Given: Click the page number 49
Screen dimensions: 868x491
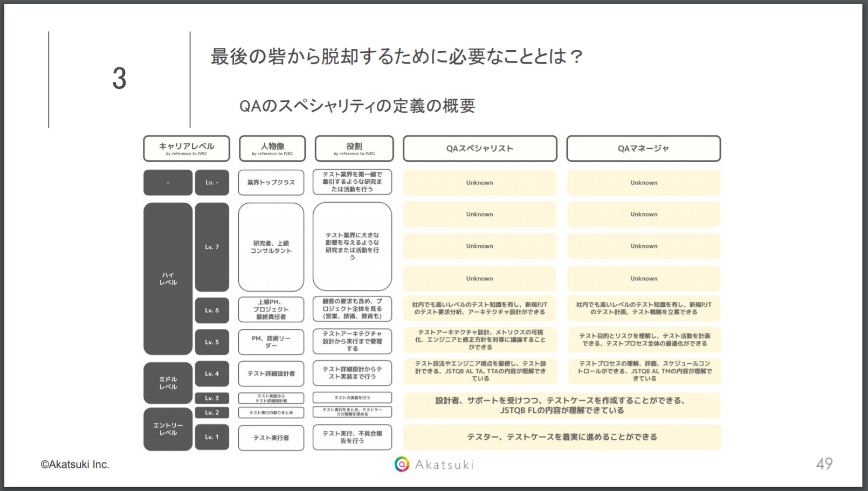Looking at the screenshot, I should 824,464.
